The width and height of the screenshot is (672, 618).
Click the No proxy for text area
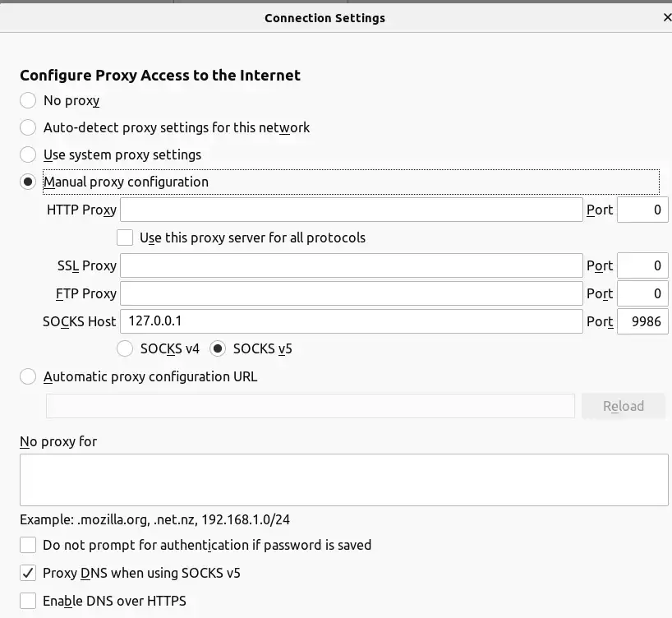point(343,479)
